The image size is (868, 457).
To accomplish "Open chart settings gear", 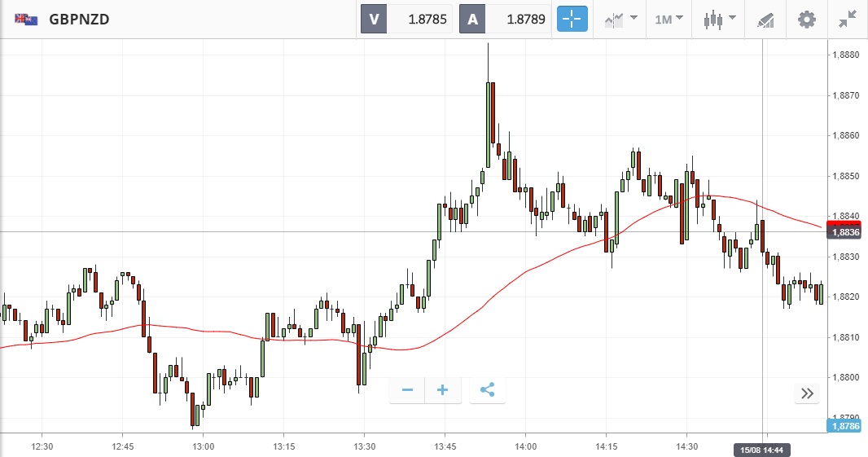I will point(806,19).
